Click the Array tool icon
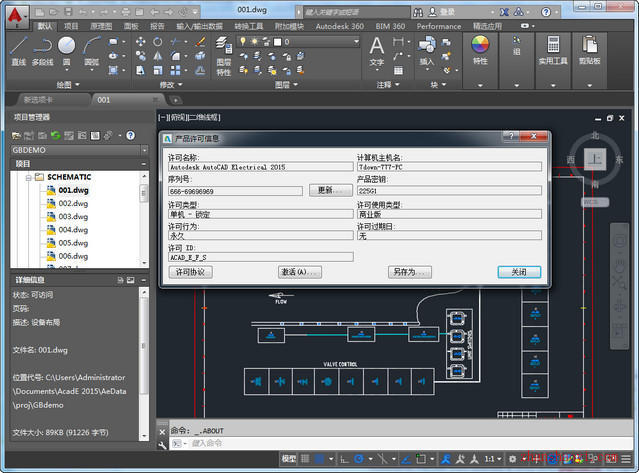639x473 pixels. [176, 70]
